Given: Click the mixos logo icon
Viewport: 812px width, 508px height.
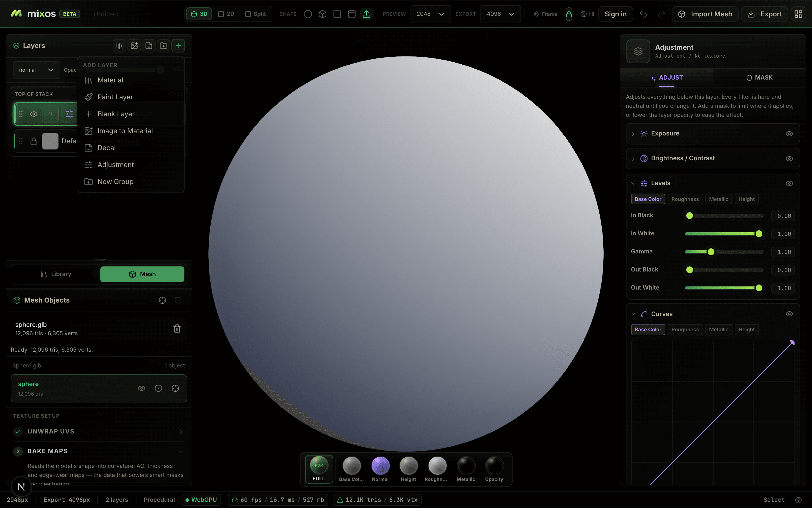Looking at the screenshot, I should tap(16, 14).
